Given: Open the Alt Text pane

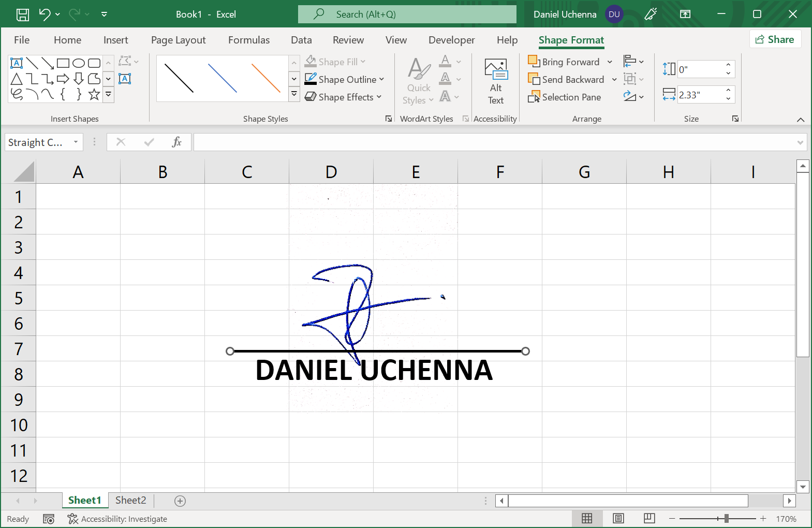Looking at the screenshot, I should 496,81.
